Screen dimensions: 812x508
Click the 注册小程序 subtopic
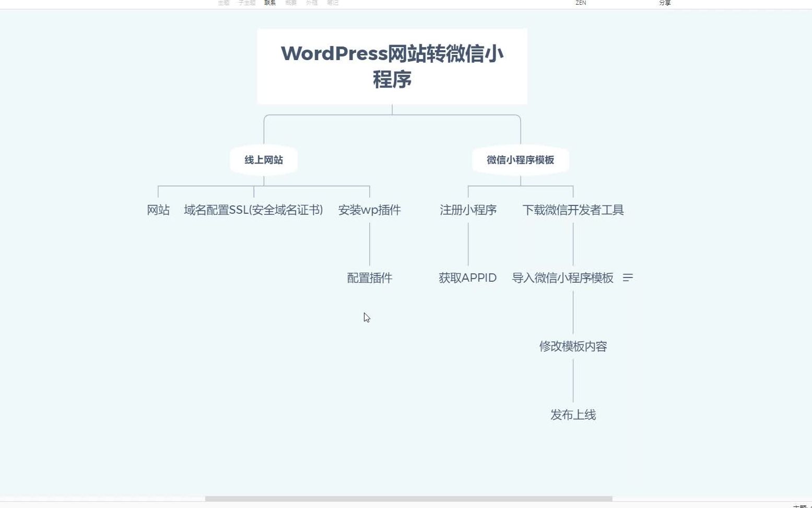[468, 210]
